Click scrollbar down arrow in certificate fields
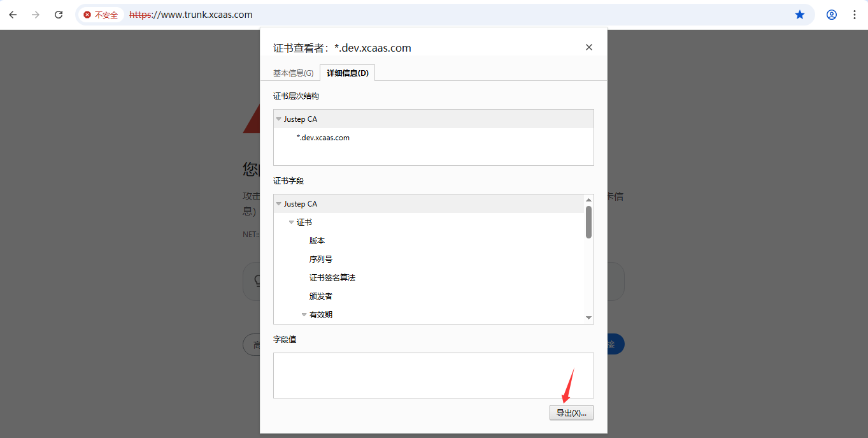This screenshot has height=438, width=868. click(588, 318)
